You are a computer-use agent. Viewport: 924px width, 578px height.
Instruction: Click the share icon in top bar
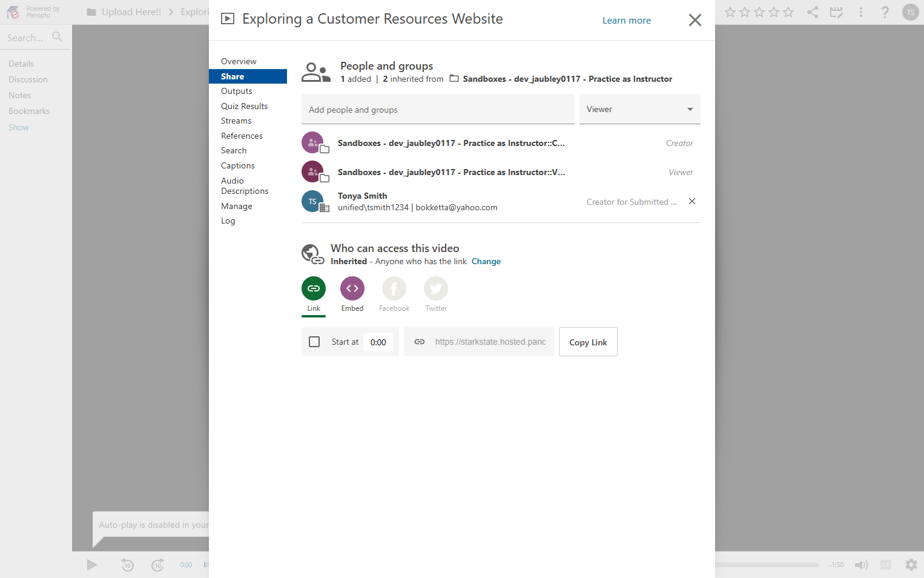point(813,12)
